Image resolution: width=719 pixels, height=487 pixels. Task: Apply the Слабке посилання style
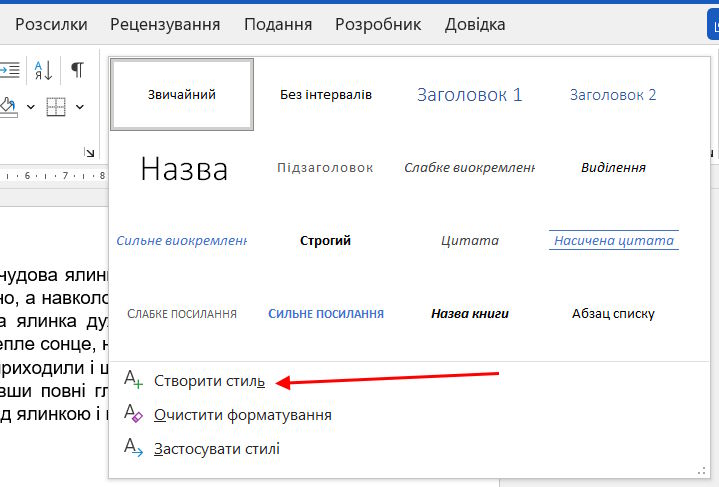click(182, 314)
